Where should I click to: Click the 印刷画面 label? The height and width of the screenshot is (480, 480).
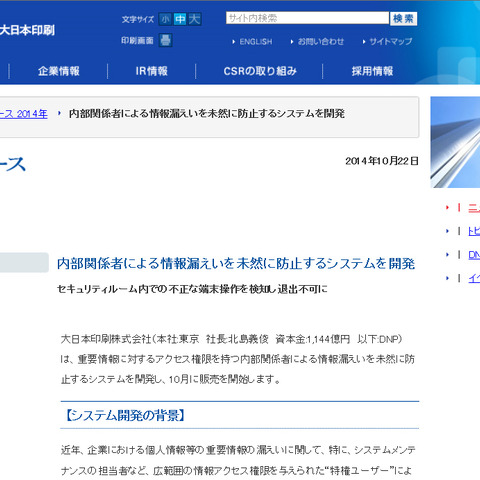point(137,41)
